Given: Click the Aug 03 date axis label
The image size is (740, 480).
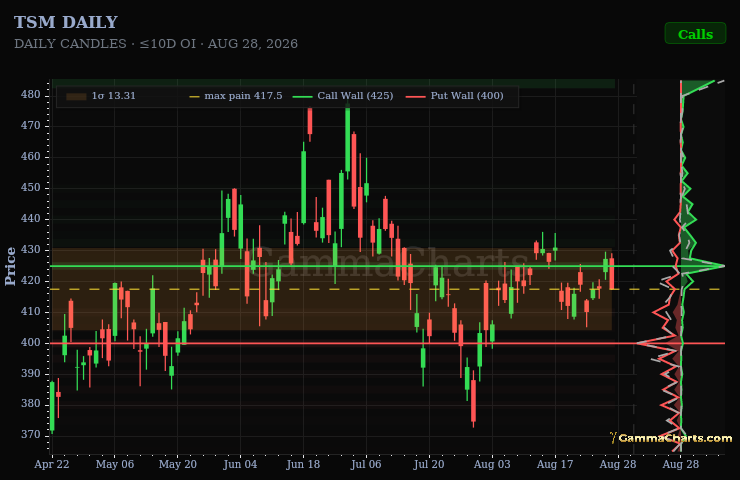Looking at the screenshot, I should pos(492,464).
